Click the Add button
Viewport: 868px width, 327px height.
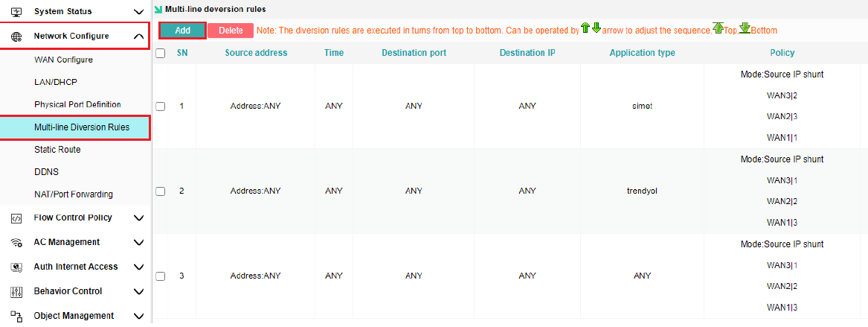coord(182,31)
